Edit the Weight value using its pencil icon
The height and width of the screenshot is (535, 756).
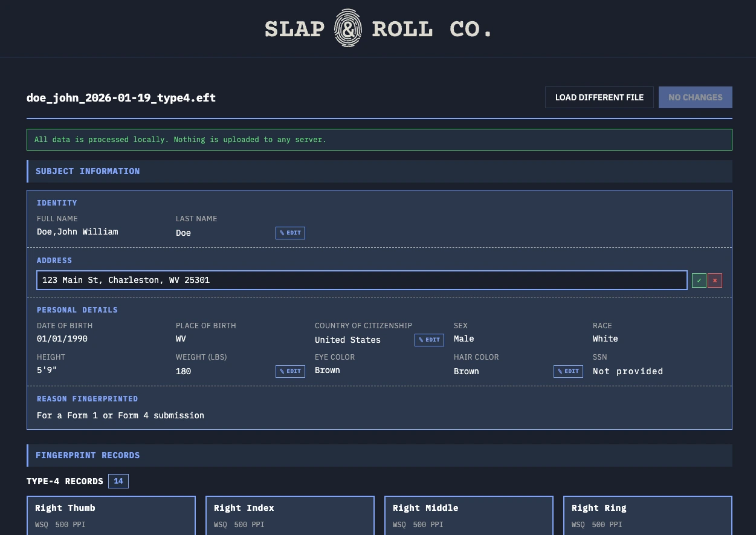pyautogui.click(x=290, y=371)
